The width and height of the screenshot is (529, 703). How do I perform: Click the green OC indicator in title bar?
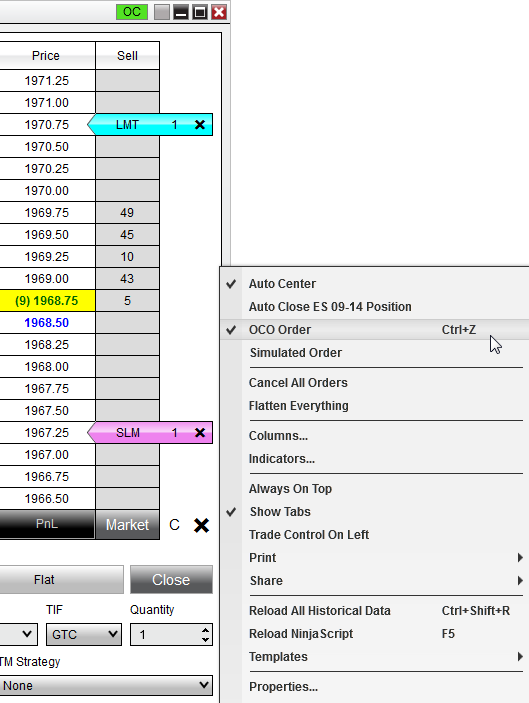pos(132,12)
